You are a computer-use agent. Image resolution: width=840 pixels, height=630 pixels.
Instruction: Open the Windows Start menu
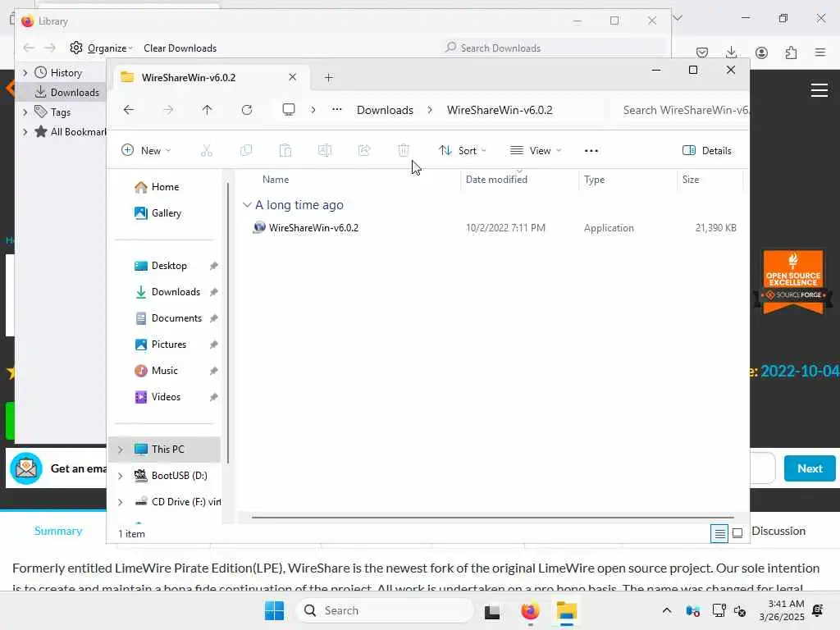tap(274, 610)
